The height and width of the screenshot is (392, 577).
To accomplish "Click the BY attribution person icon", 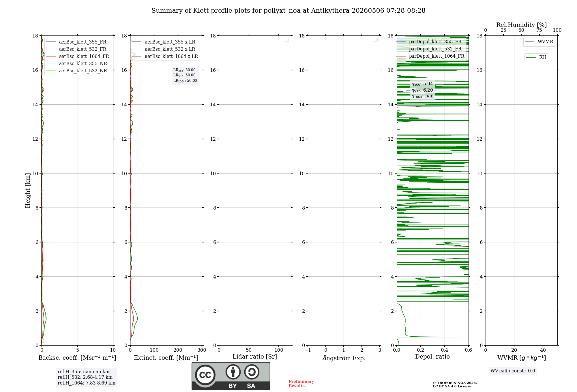I will coord(233,372).
